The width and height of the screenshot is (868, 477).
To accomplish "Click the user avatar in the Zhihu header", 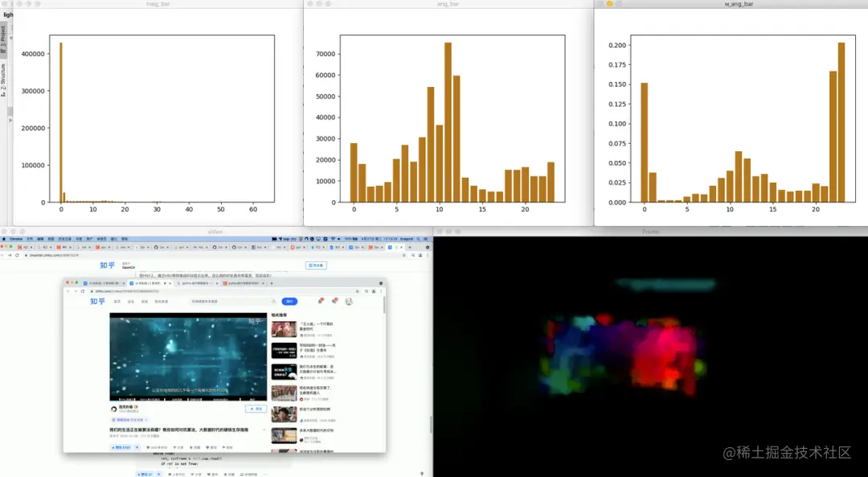I will [x=349, y=302].
